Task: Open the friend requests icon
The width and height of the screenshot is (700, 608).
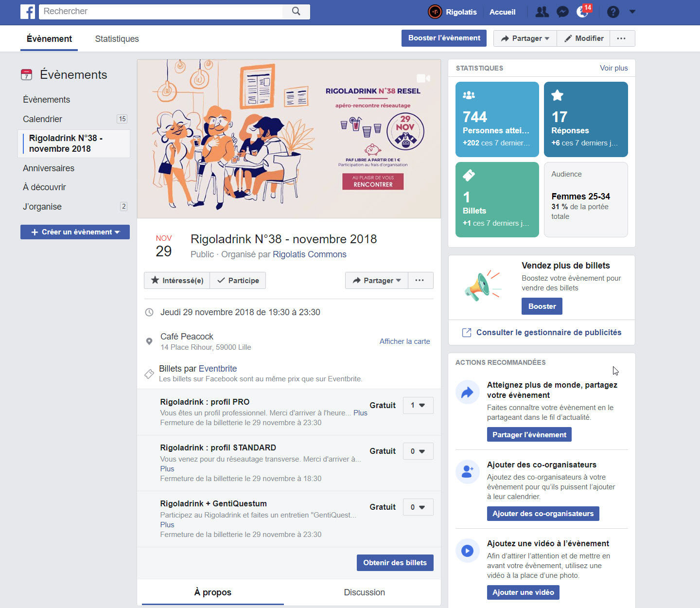Action: point(542,12)
